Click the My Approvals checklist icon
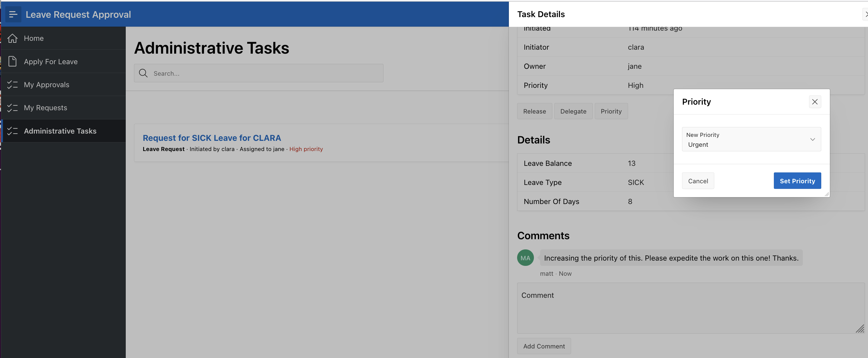 click(x=13, y=85)
